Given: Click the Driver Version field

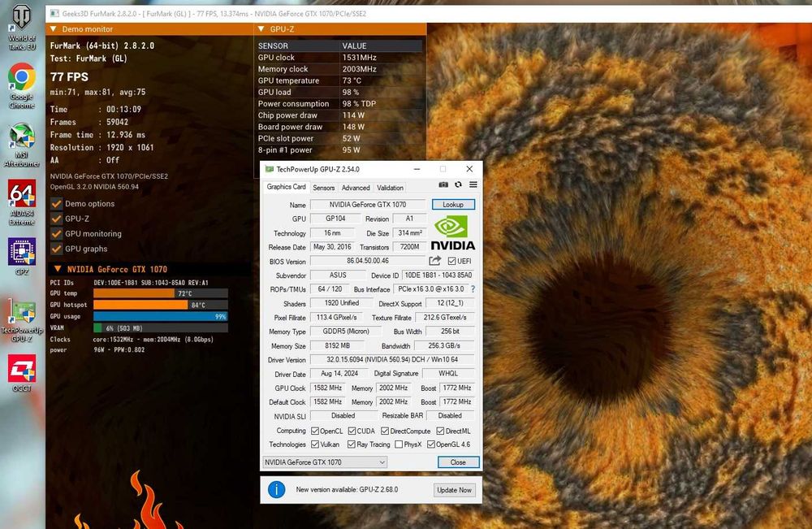Looking at the screenshot, I should [x=392, y=359].
